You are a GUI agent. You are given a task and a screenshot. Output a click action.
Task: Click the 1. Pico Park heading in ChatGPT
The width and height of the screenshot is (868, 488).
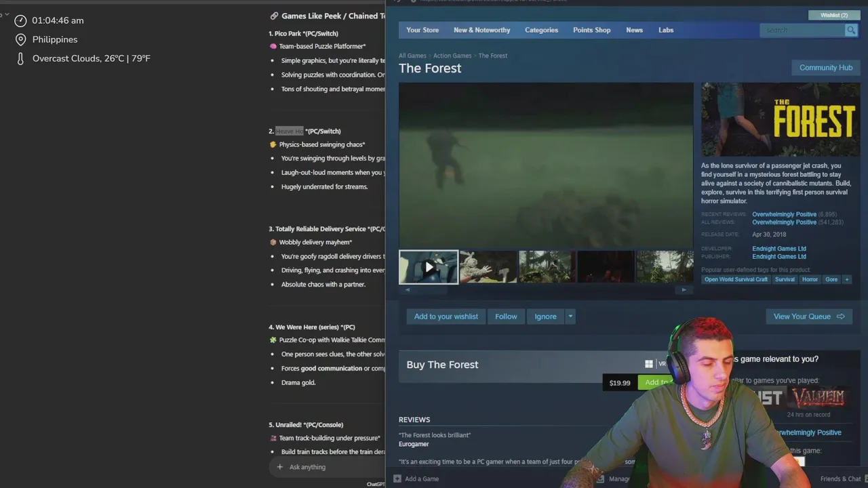303,33
